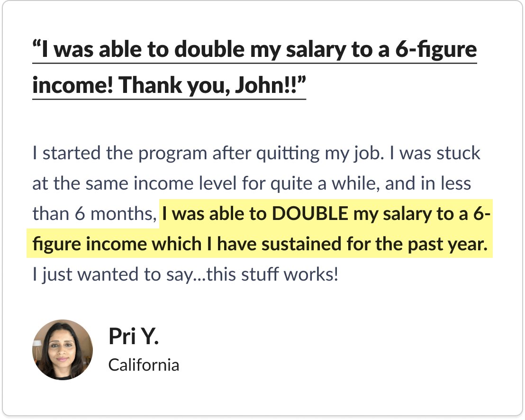Click the sentence "I started the program"
The height and width of the screenshot is (420, 525).
coord(120,154)
